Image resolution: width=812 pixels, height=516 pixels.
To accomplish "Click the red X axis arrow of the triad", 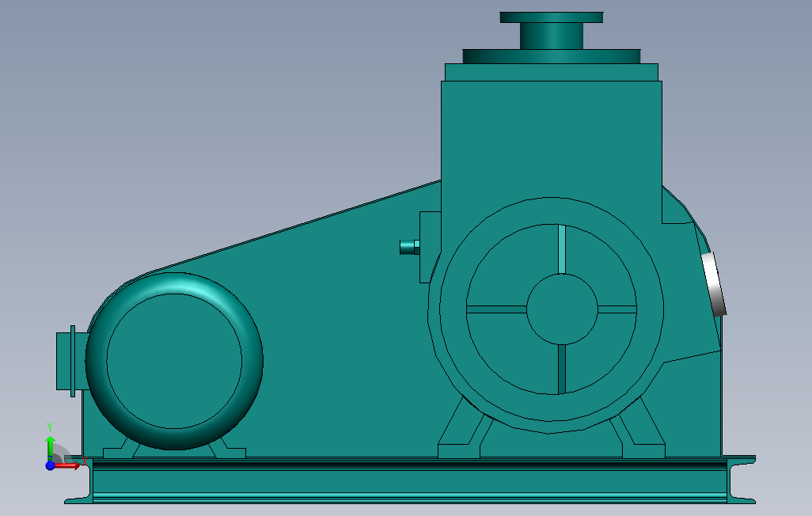I will tap(68, 466).
